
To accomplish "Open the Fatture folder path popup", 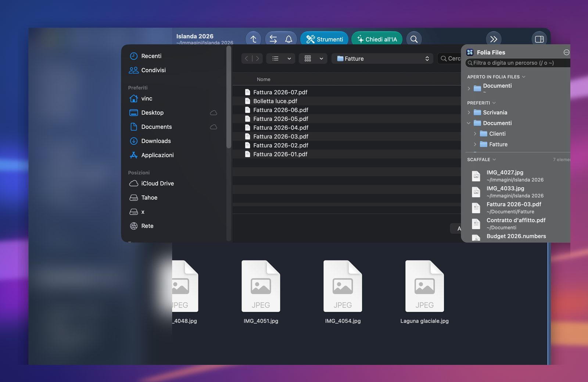I will pos(382,58).
